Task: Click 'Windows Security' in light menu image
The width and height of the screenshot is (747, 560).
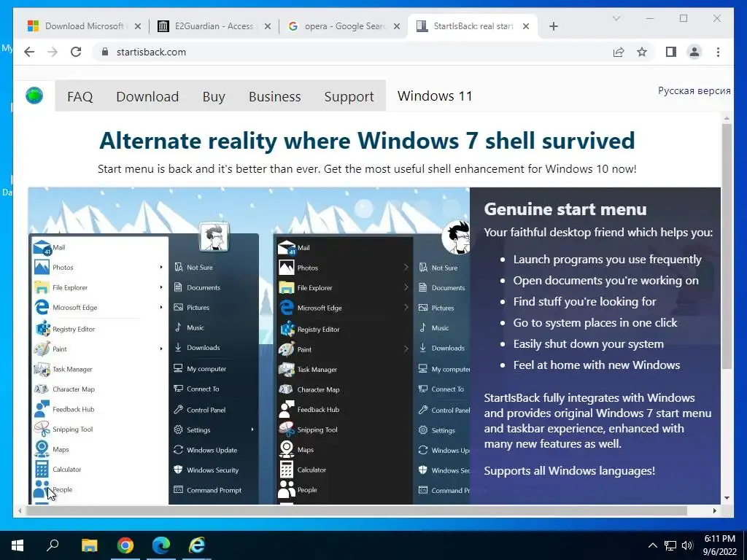Action: pyautogui.click(x=212, y=470)
